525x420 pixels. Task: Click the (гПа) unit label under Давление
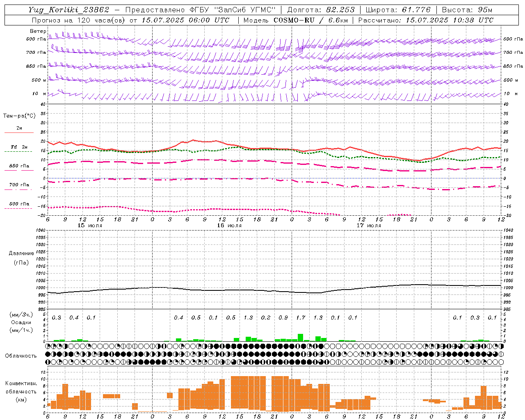coord(21,262)
